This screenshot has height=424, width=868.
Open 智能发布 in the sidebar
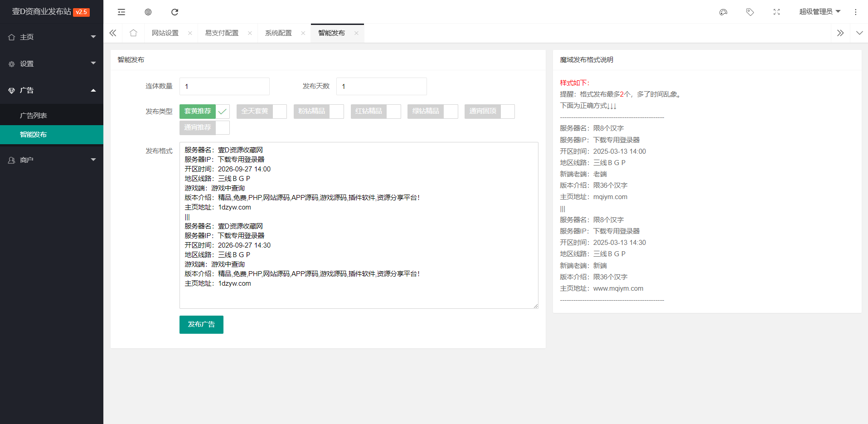coord(52,135)
